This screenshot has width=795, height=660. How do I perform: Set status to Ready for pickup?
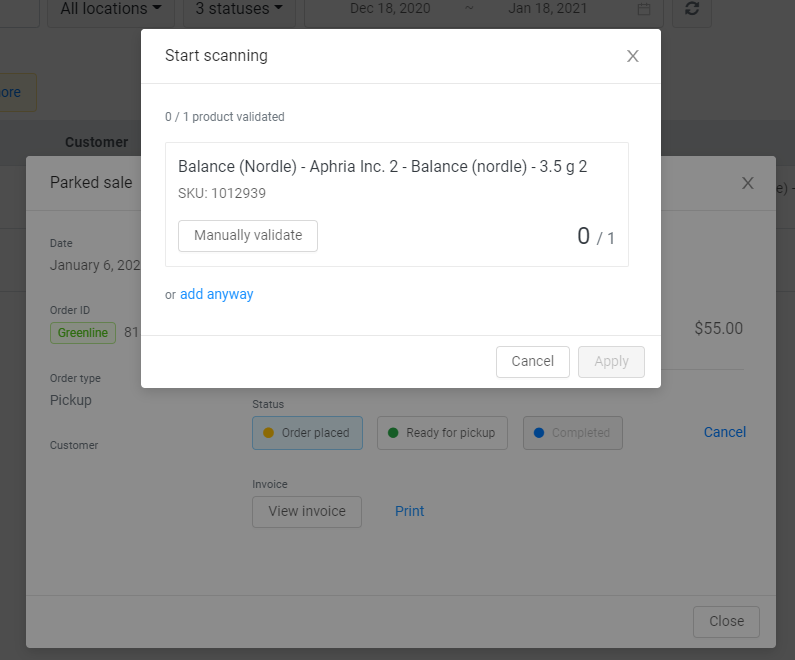pyautogui.click(x=442, y=433)
